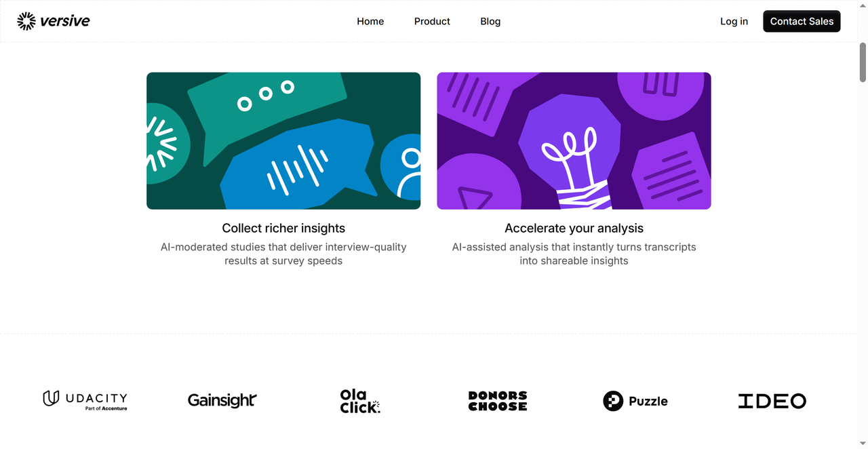
Task: Open the Collect richer insights heading
Action: click(x=283, y=229)
